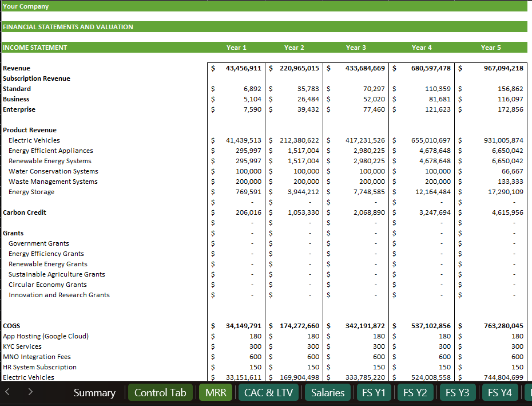Screen dimensions: 532x406
Task: Click the INCOME STATEMENT header cell
Action: (34, 47)
